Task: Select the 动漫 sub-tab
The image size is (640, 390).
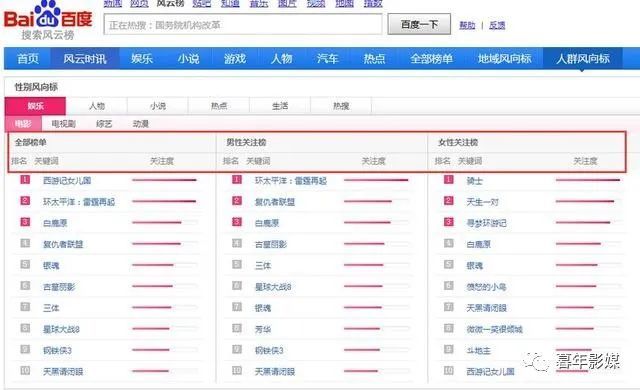Action: coord(141,124)
